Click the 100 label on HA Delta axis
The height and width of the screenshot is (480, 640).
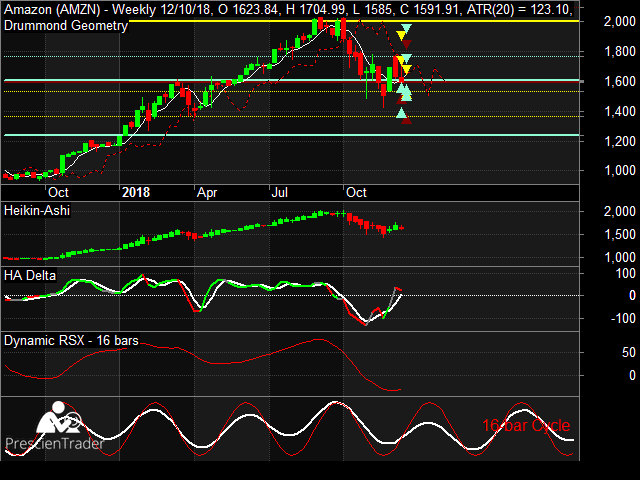pyautogui.click(x=625, y=273)
